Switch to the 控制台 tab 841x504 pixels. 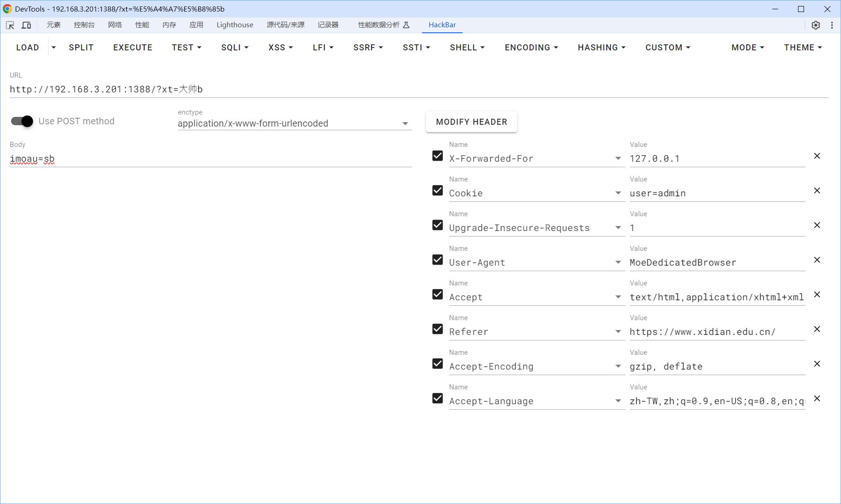(x=84, y=25)
